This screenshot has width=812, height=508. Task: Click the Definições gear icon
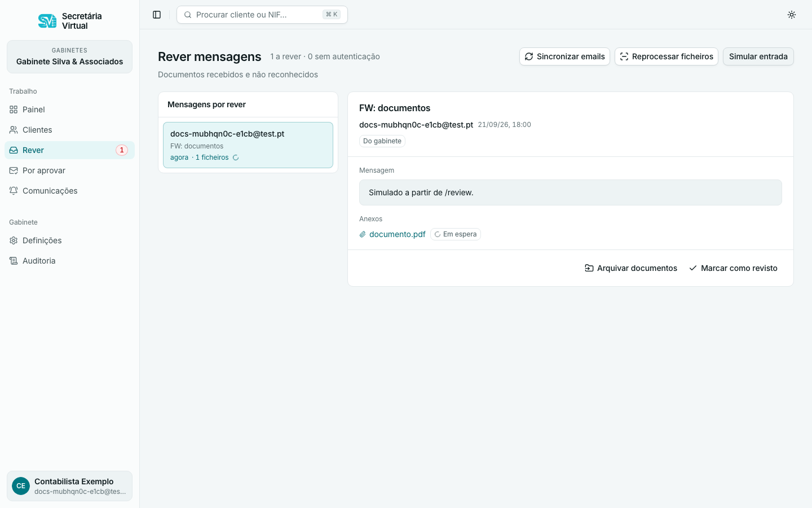tap(14, 240)
